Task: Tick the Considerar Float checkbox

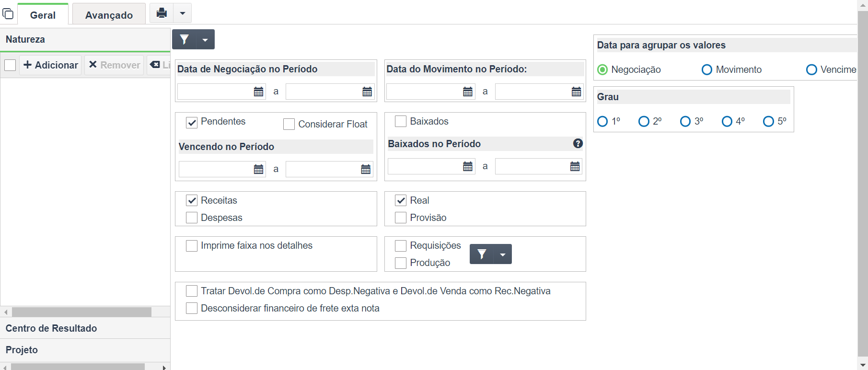Action: point(289,125)
